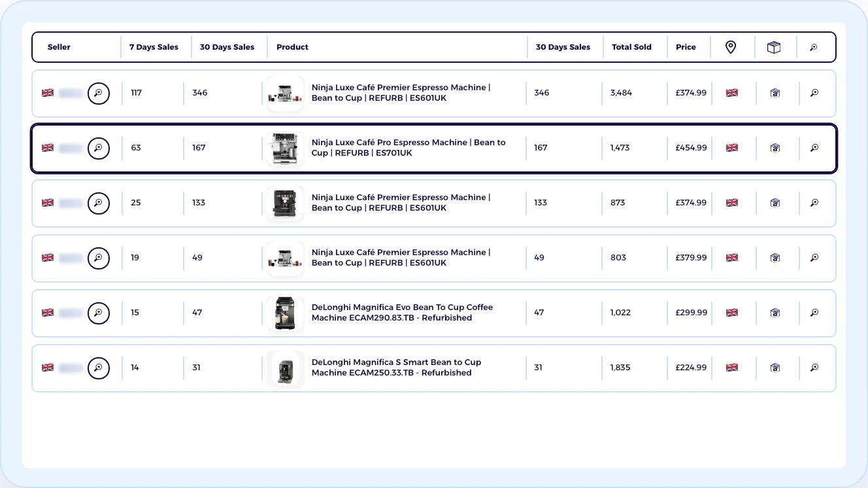This screenshot has width=868, height=488.
Task: Click Amazon box icon in the ES701UK row
Action: pos(775,148)
